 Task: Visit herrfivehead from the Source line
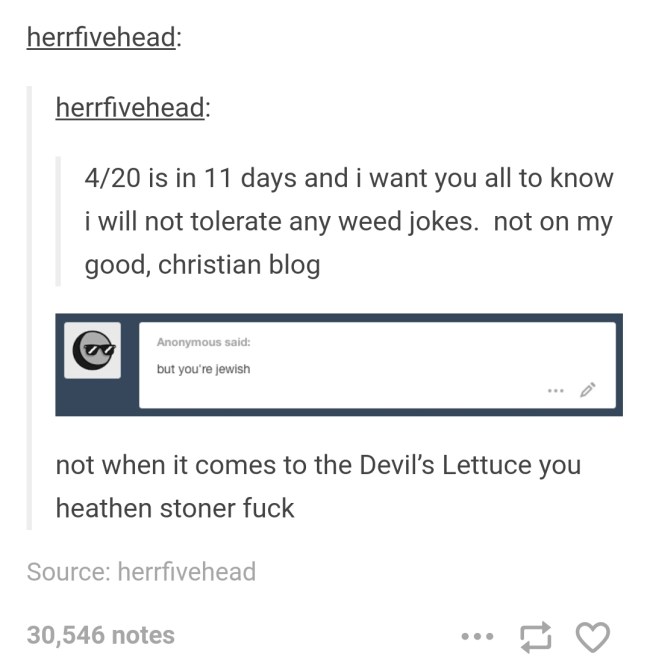tap(186, 572)
